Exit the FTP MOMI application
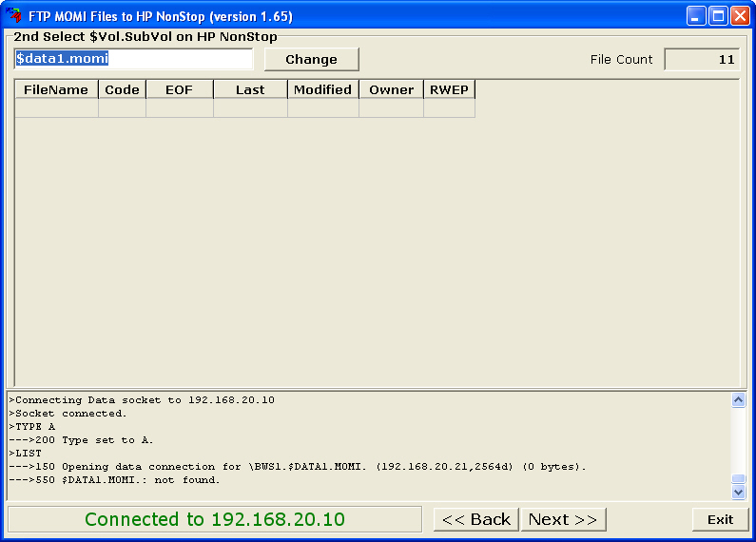The height and width of the screenshot is (542, 756). click(720, 519)
